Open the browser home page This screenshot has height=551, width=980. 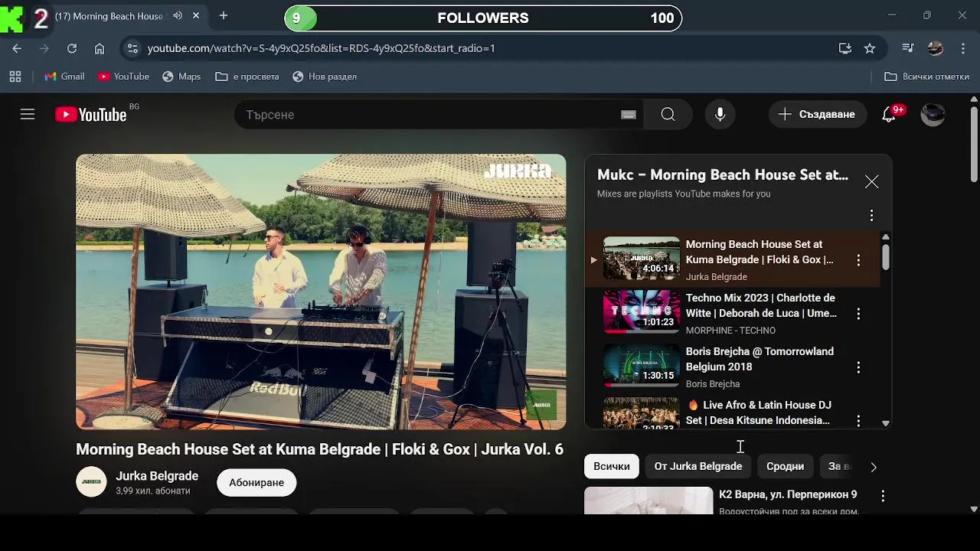pyautogui.click(x=100, y=48)
